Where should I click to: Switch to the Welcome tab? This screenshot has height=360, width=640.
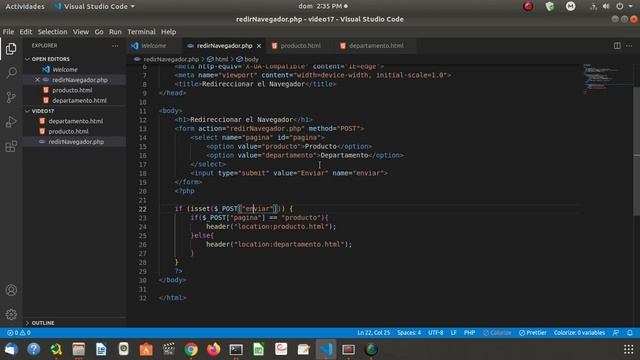(x=153, y=46)
